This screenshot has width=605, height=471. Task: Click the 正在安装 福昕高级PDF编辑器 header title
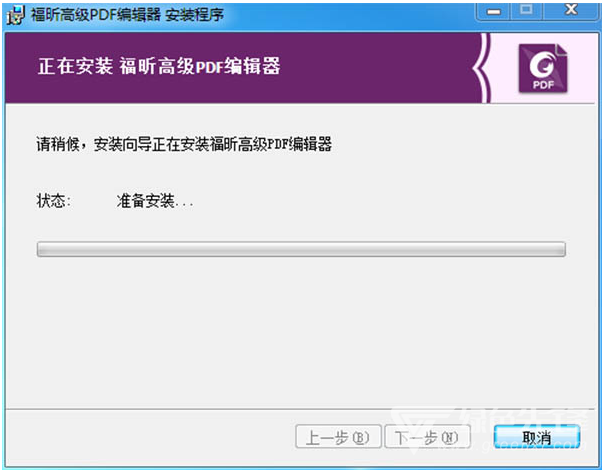tap(159, 66)
